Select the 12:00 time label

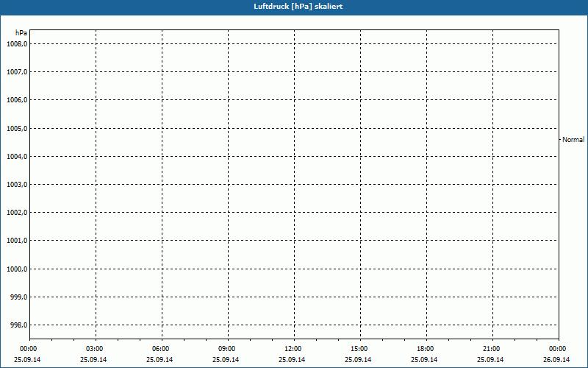(293, 349)
